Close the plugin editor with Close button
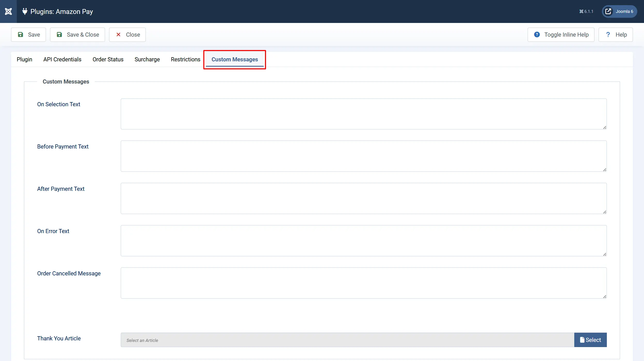 127,35
